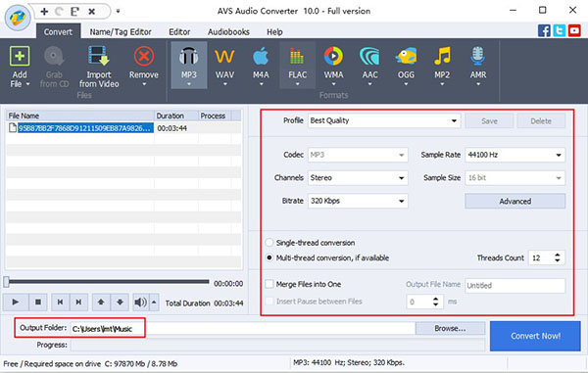Viewport: 588px width, 373px height.
Task: Click the Output Folder path field
Action: pyautogui.click(x=243, y=328)
